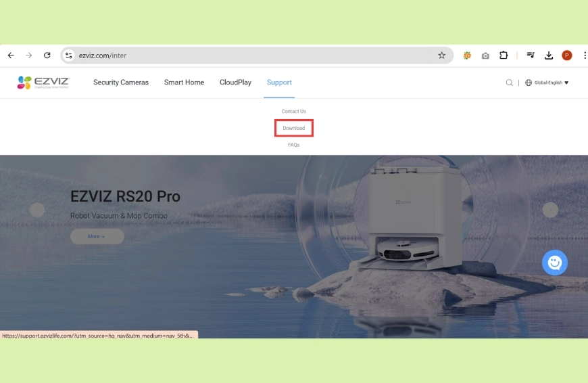Open the extensions puzzle icon
Viewport: 588px width, 383px height.
coord(504,55)
